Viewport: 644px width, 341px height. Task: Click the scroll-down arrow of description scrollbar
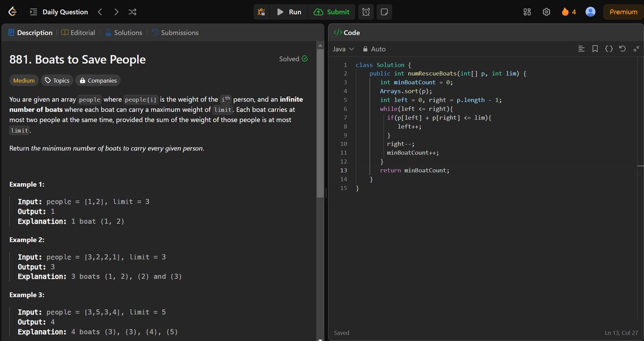pos(321,338)
